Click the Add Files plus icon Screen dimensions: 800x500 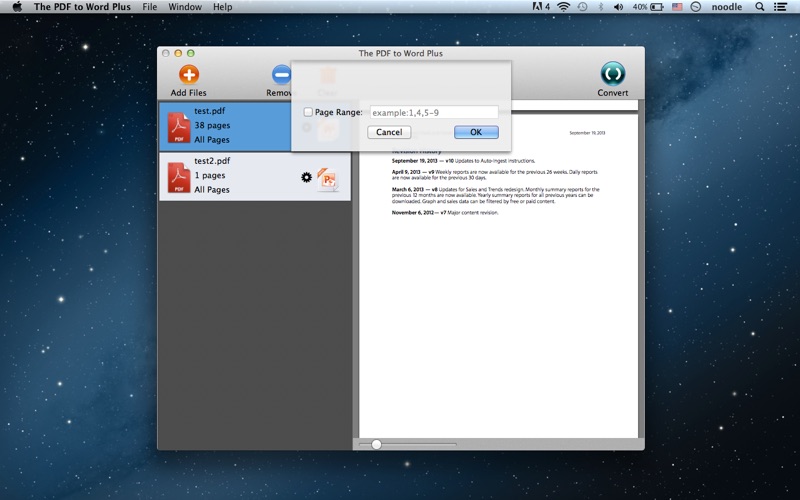click(x=189, y=74)
